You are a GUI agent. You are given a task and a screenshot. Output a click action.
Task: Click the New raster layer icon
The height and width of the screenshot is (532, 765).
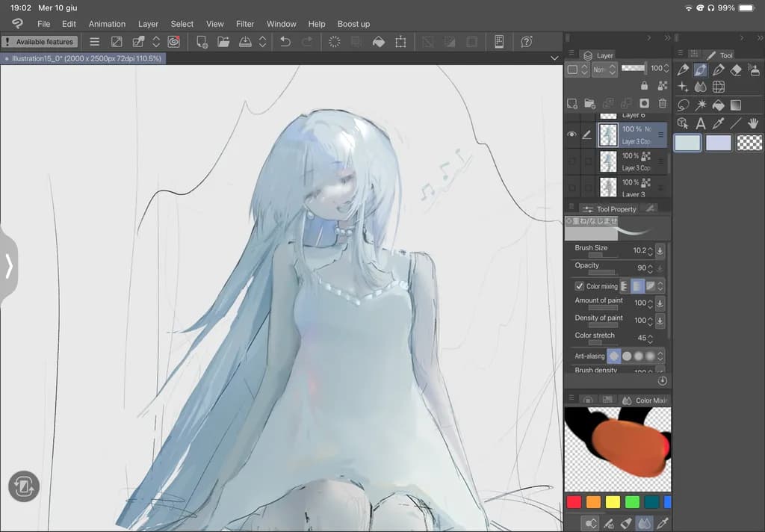tap(572, 103)
